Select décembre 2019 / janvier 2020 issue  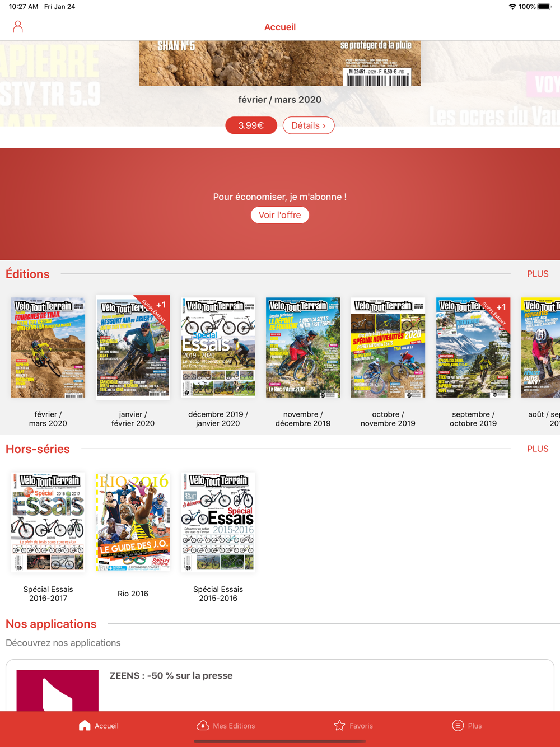[x=218, y=347]
